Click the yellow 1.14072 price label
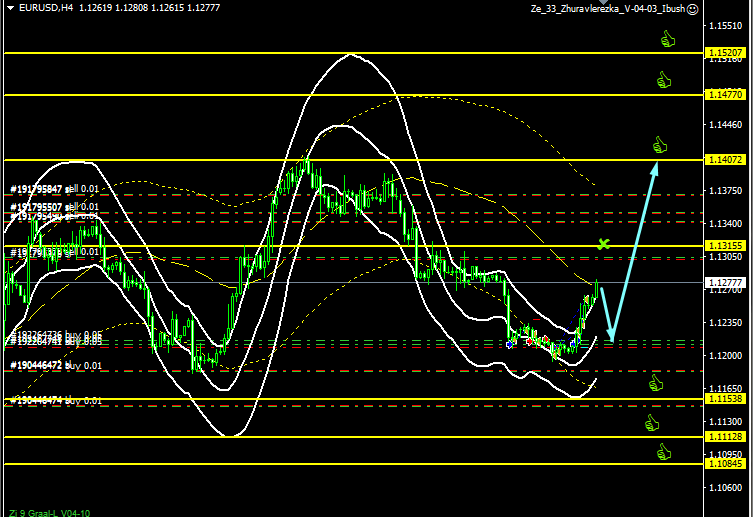The width and height of the screenshot is (753, 517). pos(725,159)
